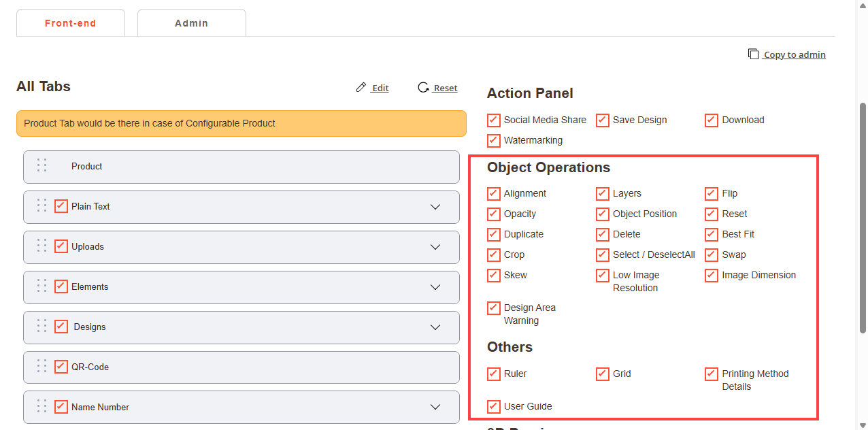Select the Front-end tab
This screenshot has width=868, height=430.
tap(71, 23)
